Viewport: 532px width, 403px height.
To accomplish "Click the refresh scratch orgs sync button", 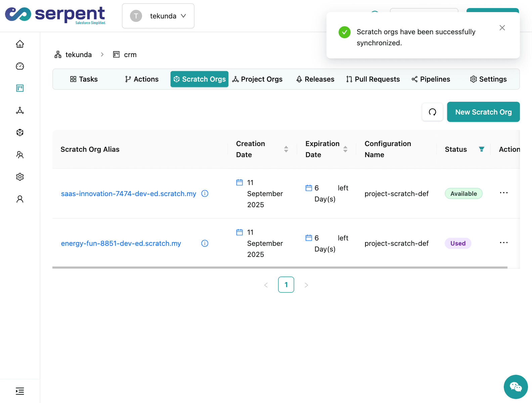I will (432, 112).
